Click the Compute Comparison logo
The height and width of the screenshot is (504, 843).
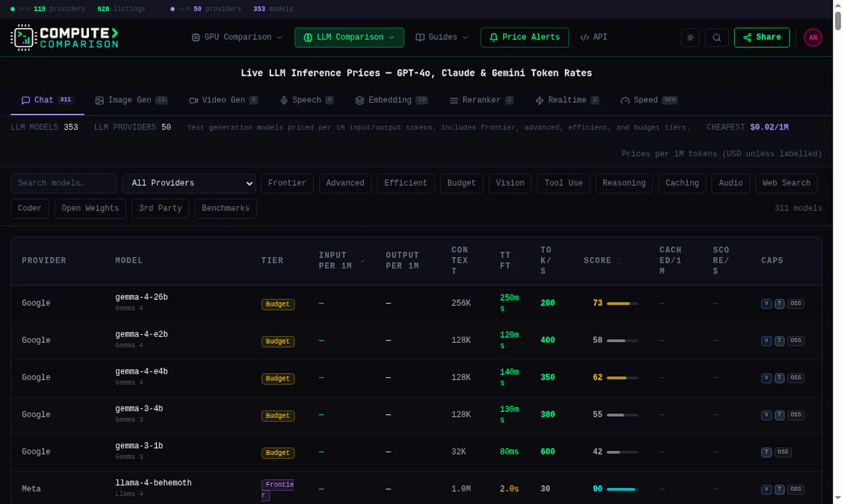point(64,37)
